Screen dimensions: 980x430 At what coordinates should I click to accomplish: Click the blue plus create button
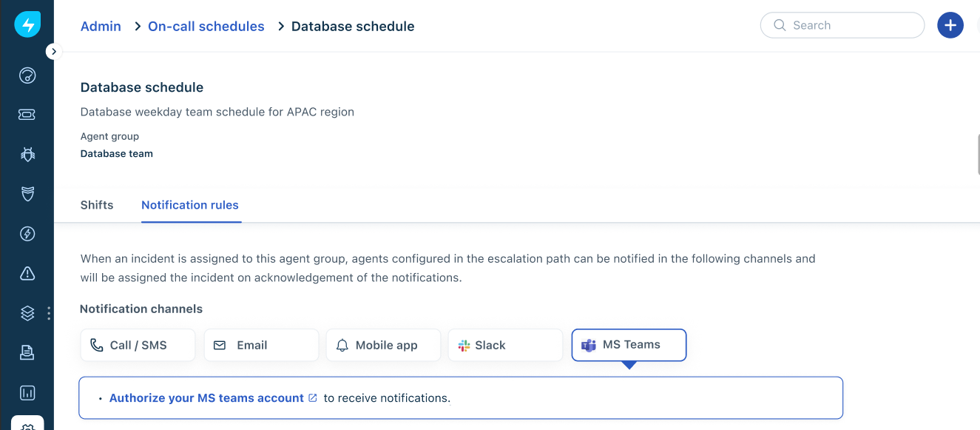coord(950,25)
